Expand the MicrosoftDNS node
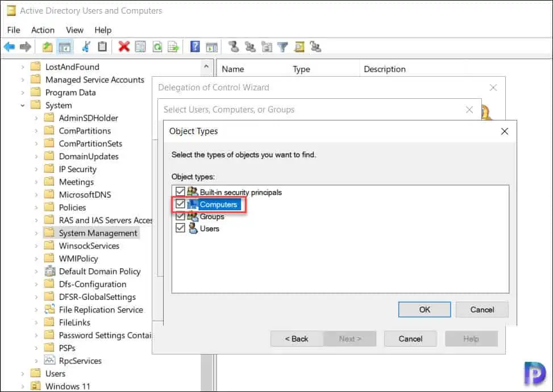This screenshot has width=553, height=392. click(36, 195)
